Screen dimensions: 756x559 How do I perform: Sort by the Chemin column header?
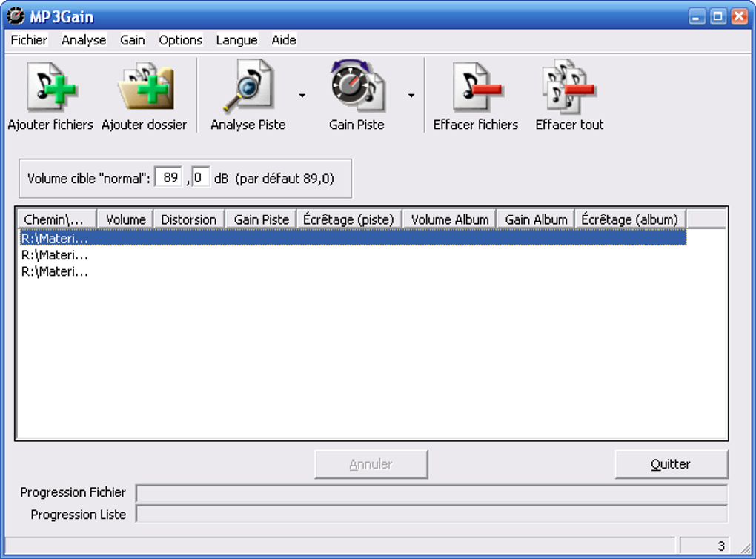(x=57, y=219)
